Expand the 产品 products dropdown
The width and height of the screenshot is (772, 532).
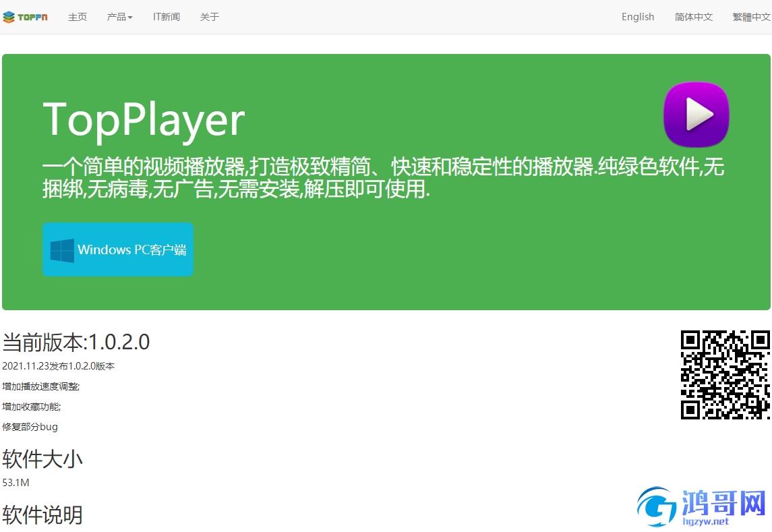[x=119, y=18]
